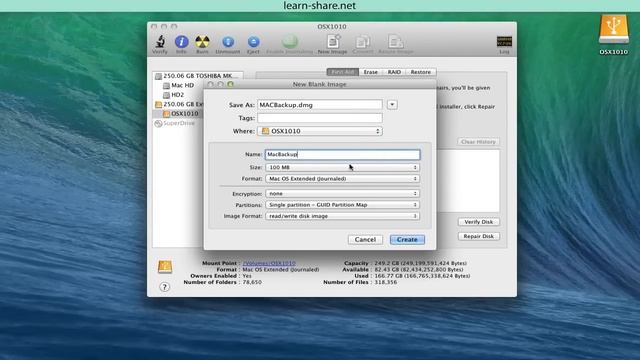
Task: Click the Tags input field
Action: [x=320, y=118]
